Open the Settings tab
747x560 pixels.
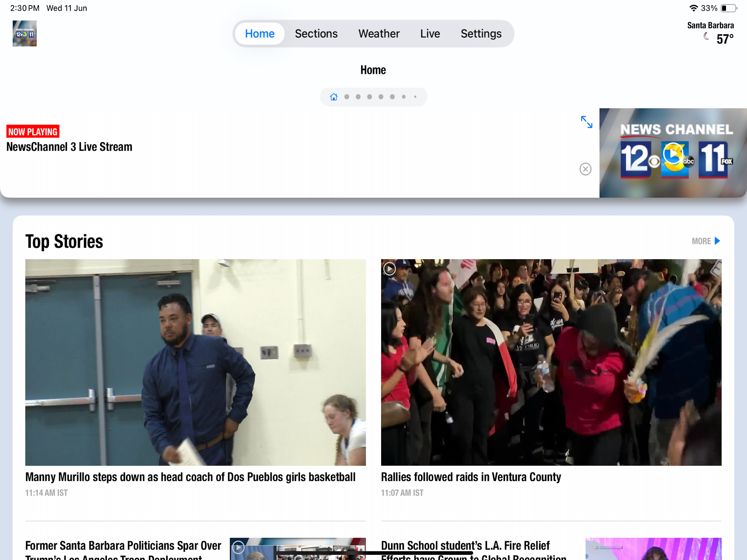[481, 34]
